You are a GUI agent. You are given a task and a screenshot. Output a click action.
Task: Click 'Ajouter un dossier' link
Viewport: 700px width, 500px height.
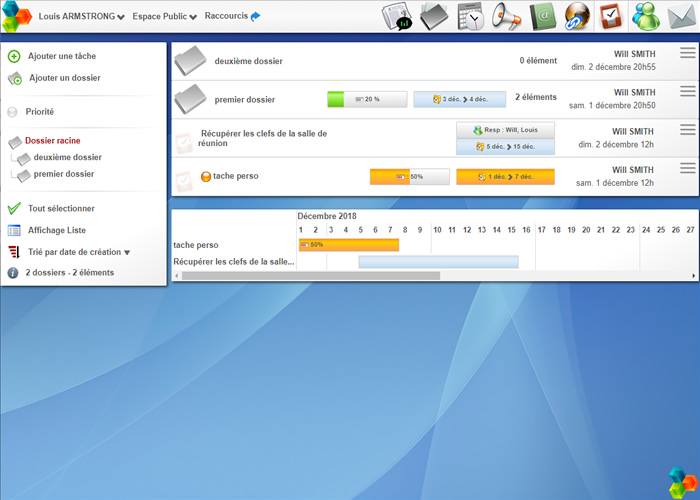(x=64, y=78)
